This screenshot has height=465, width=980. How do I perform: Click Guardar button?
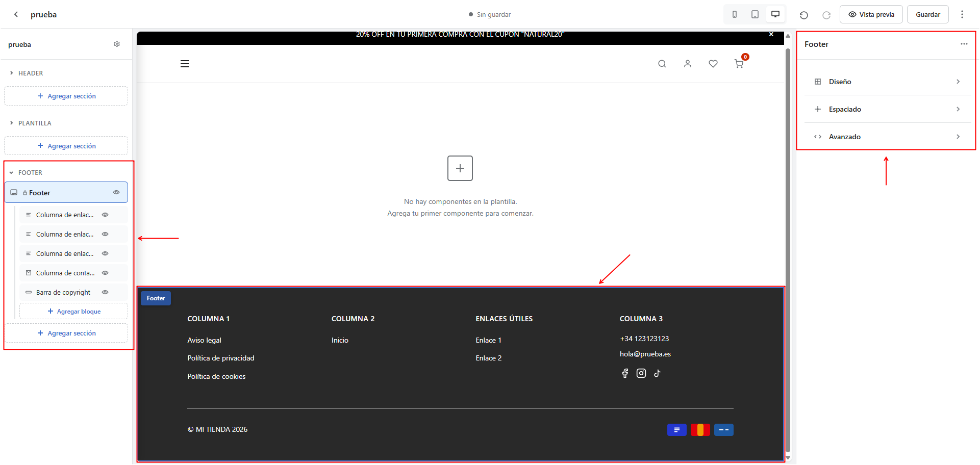pos(928,14)
